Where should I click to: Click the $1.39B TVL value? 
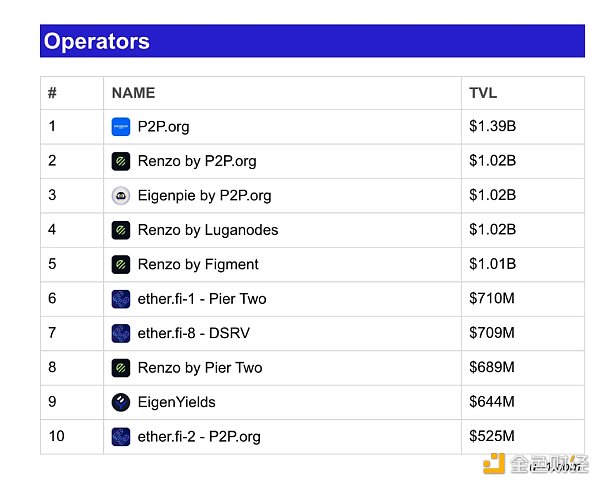tap(492, 126)
